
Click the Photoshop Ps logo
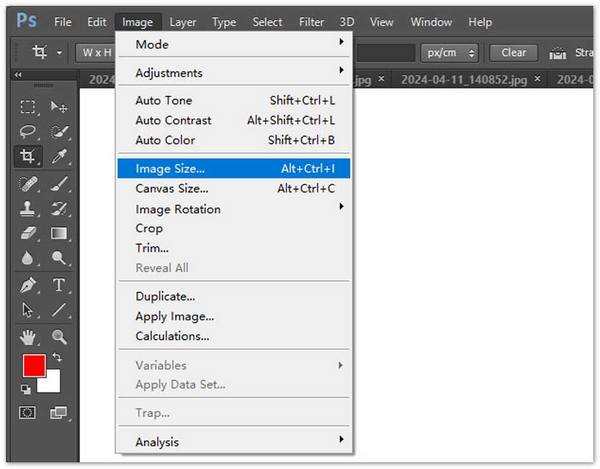coord(27,20)
